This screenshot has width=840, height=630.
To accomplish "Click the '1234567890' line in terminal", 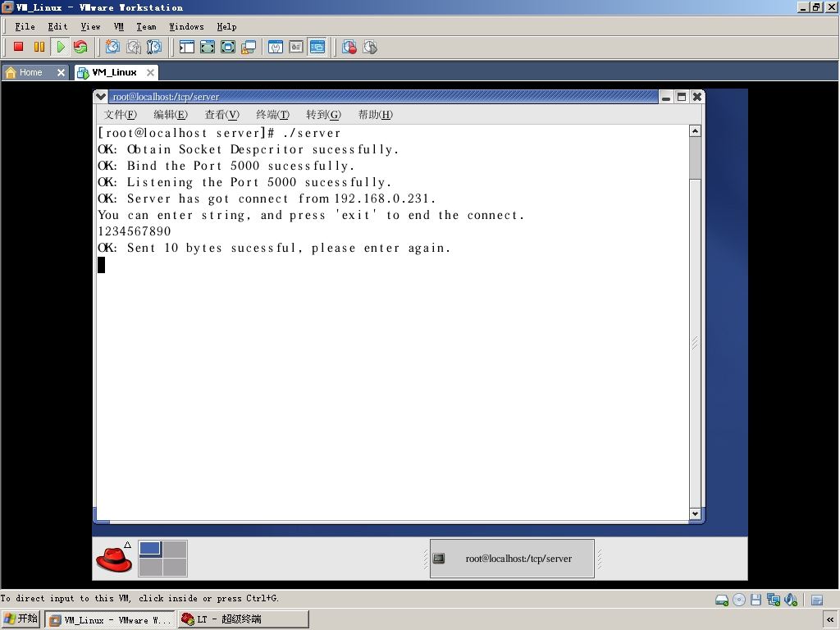I will [135, 231].
